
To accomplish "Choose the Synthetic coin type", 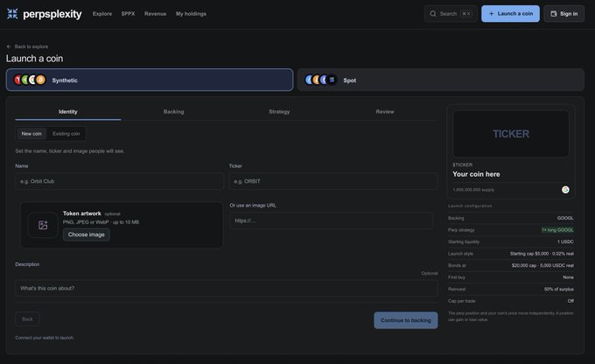I will pos(150,80).
